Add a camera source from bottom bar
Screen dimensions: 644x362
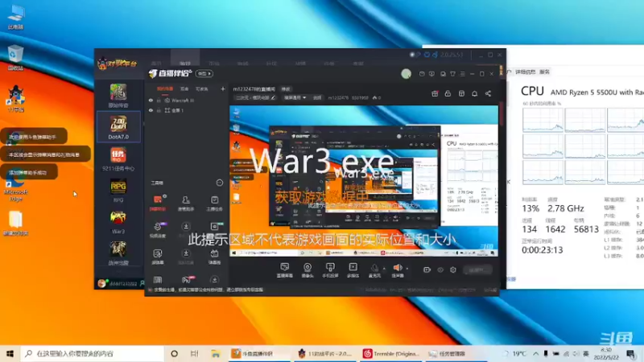pyautogui.click(x=308, y=270)
